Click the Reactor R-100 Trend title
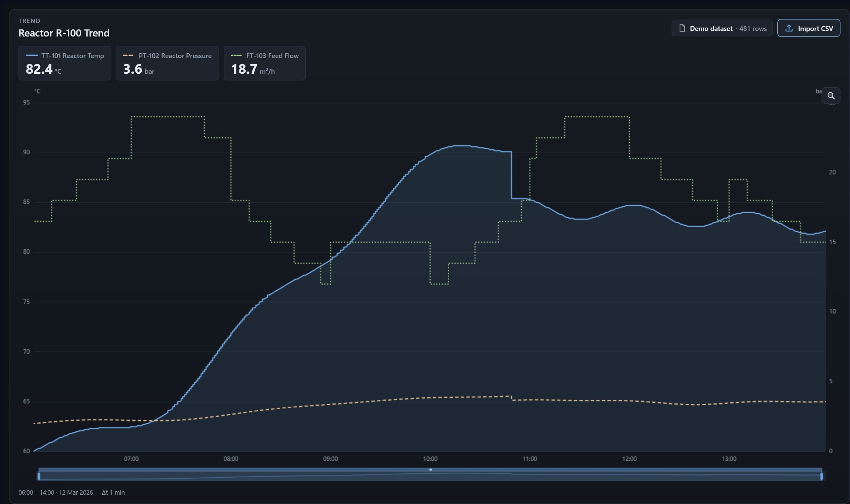The image size is (850, 504). [x=64, y=33]
